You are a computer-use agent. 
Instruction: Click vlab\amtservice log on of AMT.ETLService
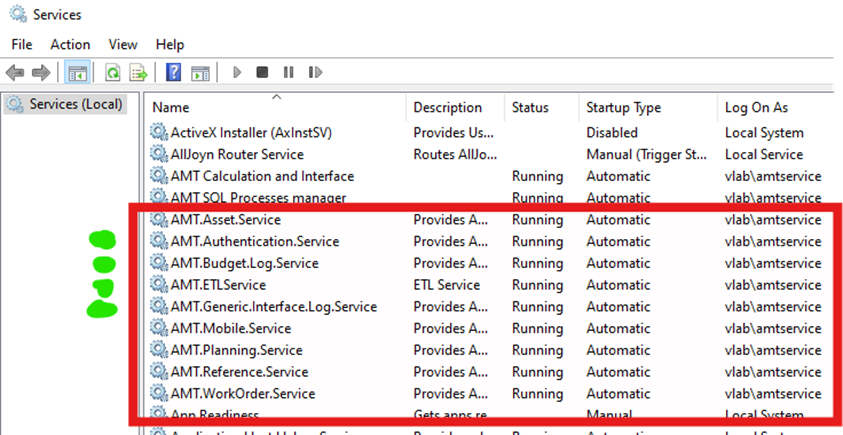[x=773, y=285]
